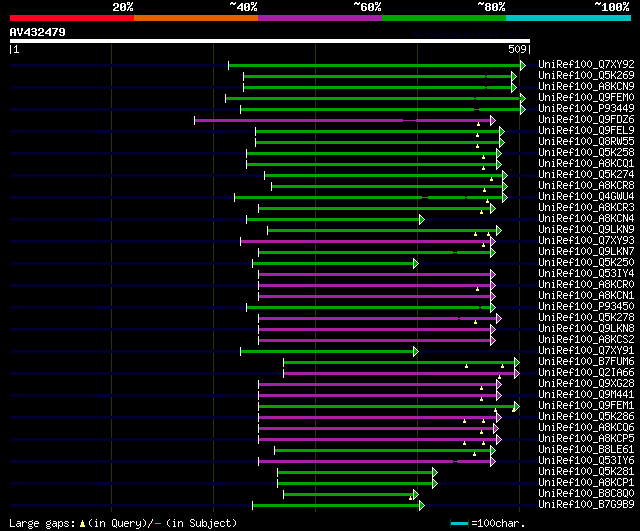The width and height of the screenshot is (640, 531).
Task: Click the UniRef100_B7FUM6 label
Action: (586, 362)
